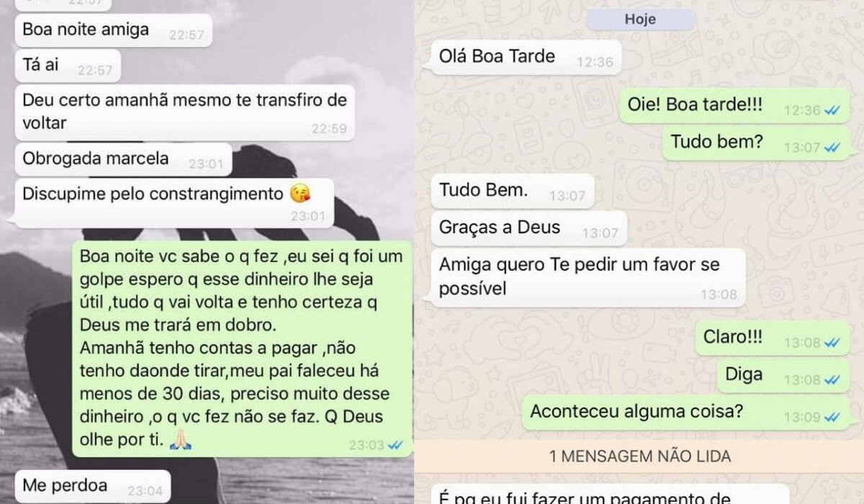Click checkmarks on 'Aconteceu alguma coisa?' message

click(832, 416)
